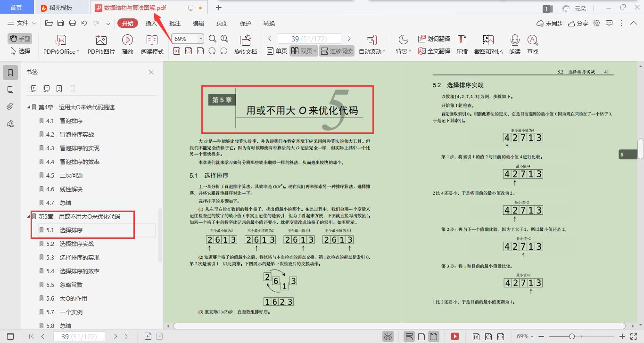This screenshot has height=343, width=644.
Task: Toggle double page layout icon in status bar
Action: click(x=434, y=336)
